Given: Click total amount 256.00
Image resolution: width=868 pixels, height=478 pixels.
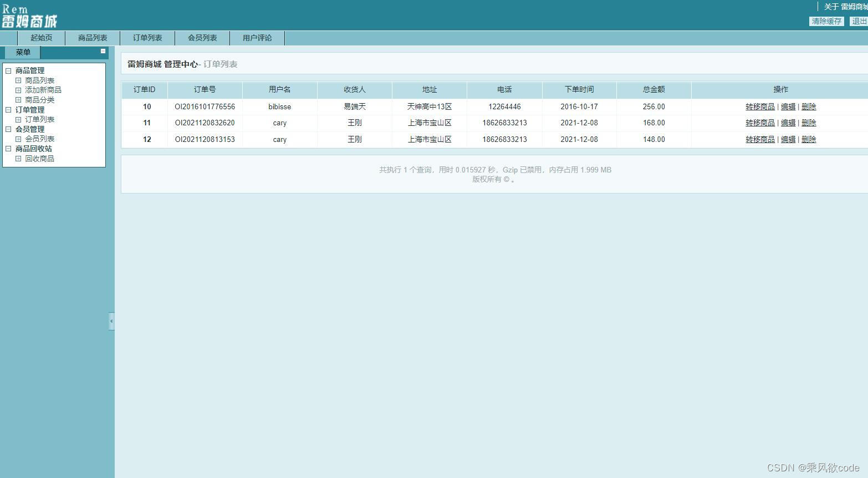Looking at the screenshot, I should (x=654, y=106).
